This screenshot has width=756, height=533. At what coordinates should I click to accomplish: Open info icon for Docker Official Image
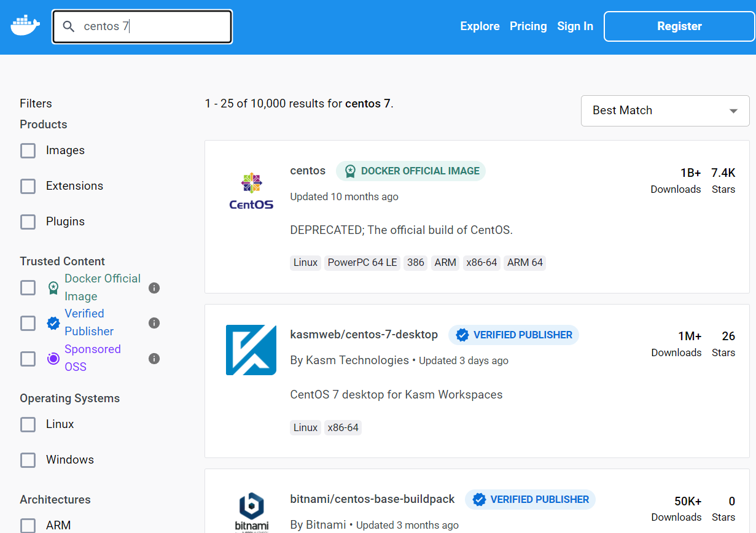[x=154, y=287]
